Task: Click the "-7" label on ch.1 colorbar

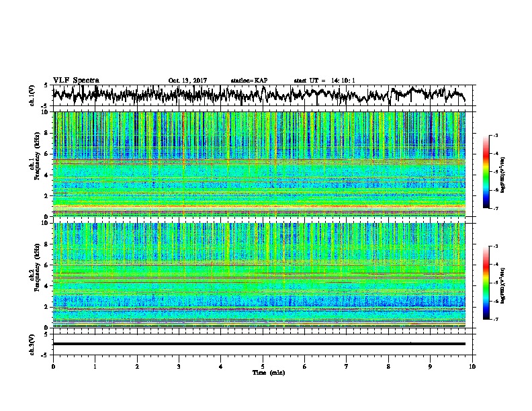Action: pos(496,208)
